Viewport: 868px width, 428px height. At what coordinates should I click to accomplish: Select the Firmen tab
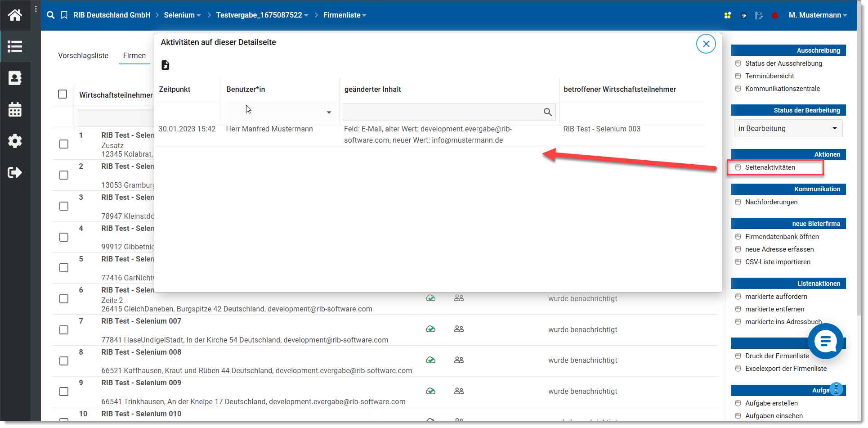click(134, 55)
